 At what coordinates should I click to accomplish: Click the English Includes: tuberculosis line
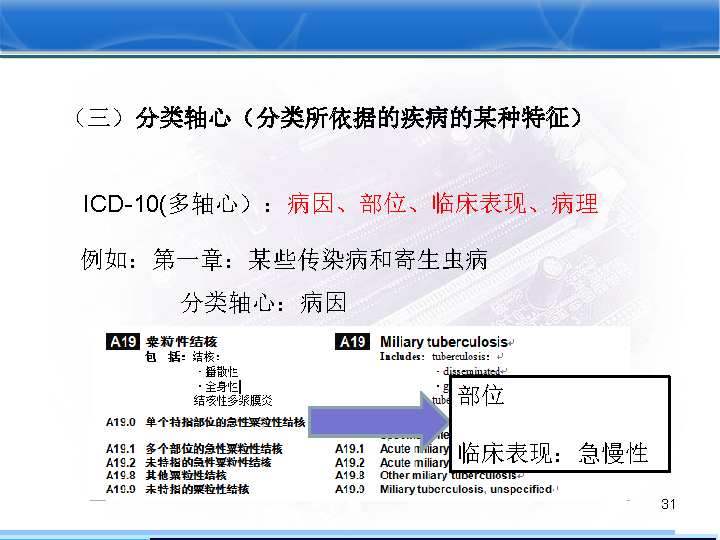click(440, 356)
